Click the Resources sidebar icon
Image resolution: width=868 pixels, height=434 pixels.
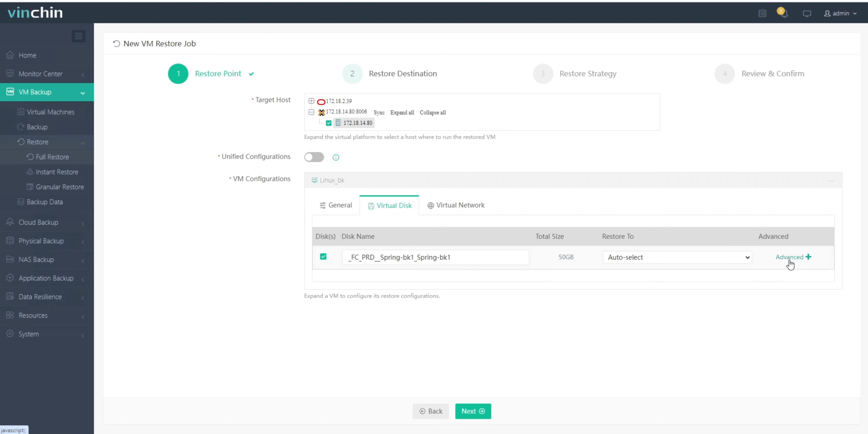pyautogui.click(x=10, y=315)
